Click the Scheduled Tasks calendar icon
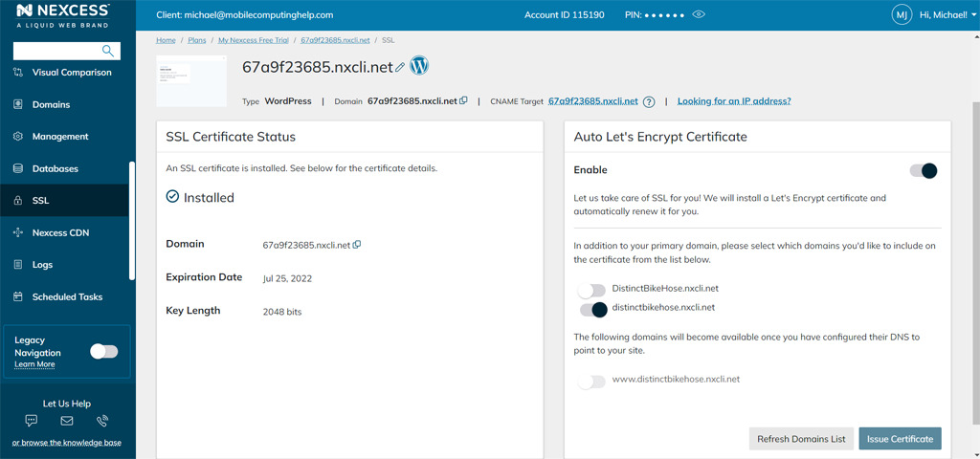This screenshot has width=980, height=459. [x=18, y=296]
